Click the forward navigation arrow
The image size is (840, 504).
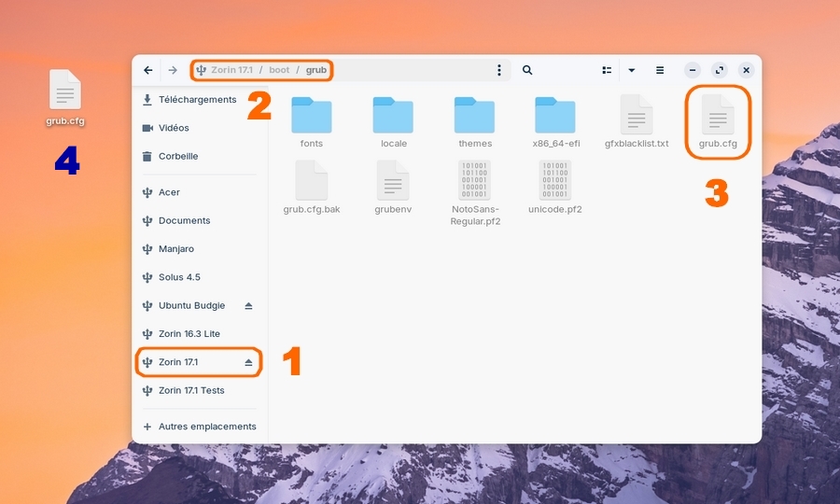(173, 70)
